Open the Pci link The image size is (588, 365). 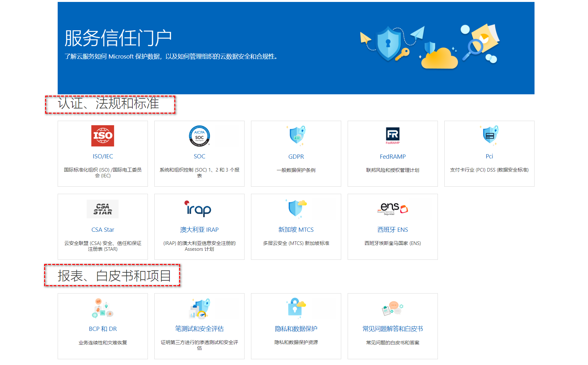489,156
